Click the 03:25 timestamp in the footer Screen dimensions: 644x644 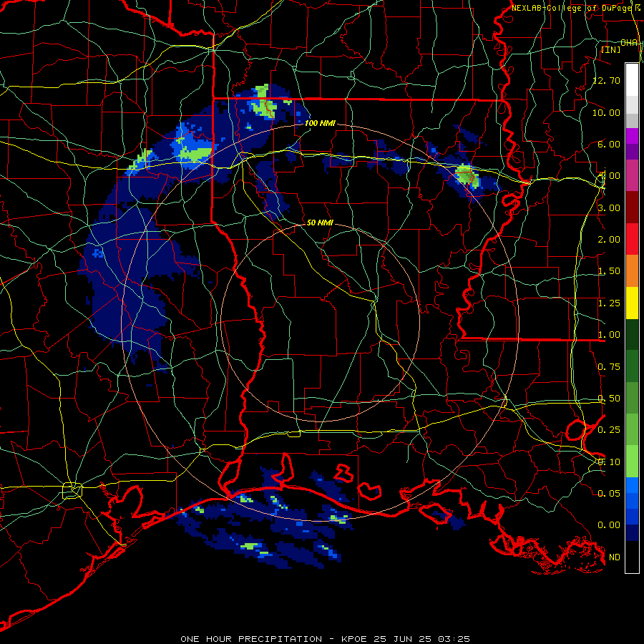pyautogui.click(x=454, y=639)
